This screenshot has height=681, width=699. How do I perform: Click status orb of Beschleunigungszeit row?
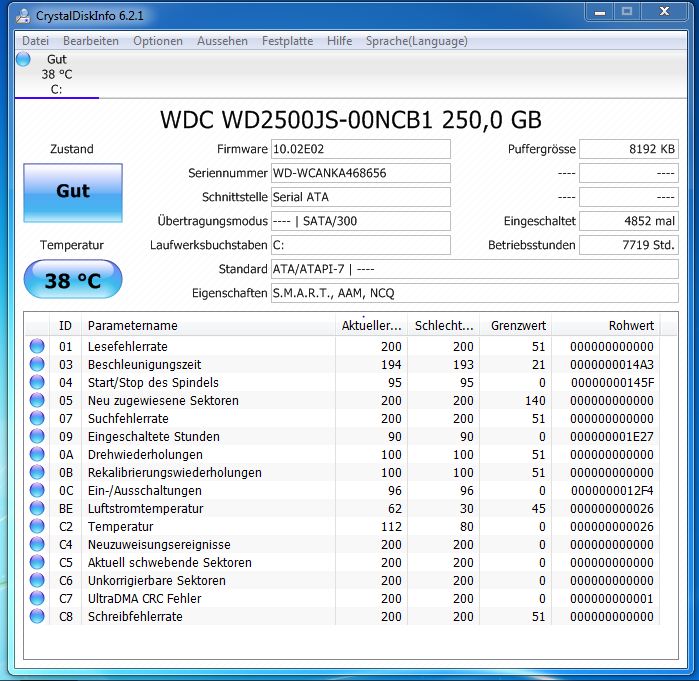point(37,364)
